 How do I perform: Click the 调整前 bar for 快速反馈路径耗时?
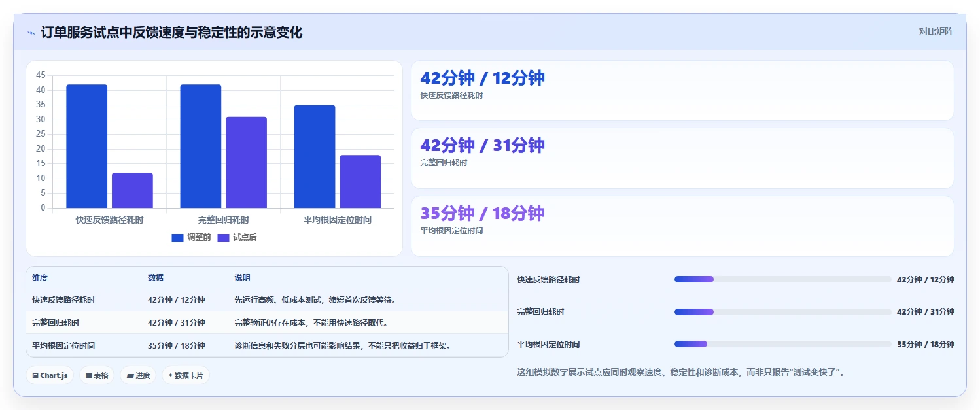point(87,146)
